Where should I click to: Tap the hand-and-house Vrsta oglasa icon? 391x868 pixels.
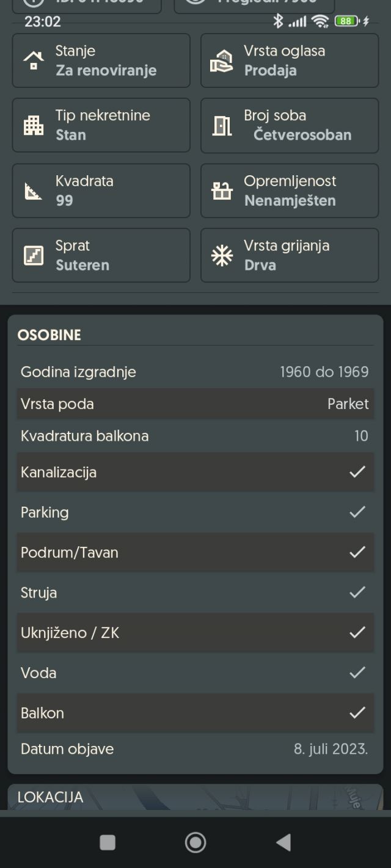click(x=222, y=60)
